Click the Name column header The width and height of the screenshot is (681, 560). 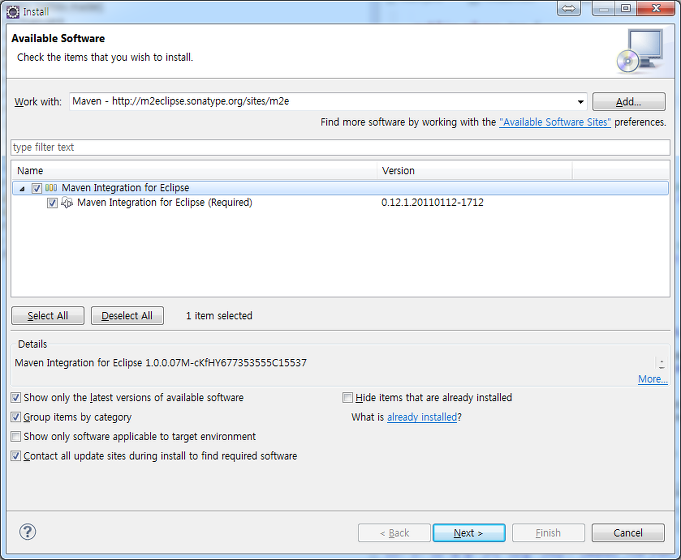(x=195, y=170)
